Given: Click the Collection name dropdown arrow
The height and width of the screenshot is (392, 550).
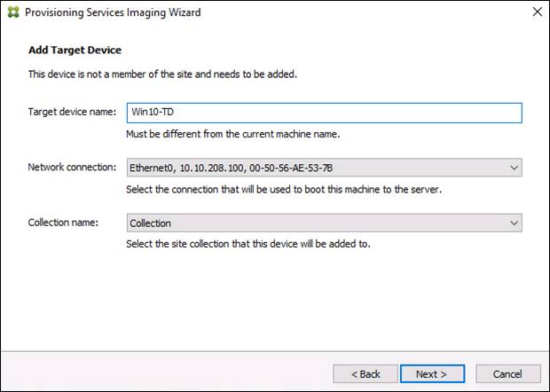Looking at the screenshot, I should coord(514,223).
